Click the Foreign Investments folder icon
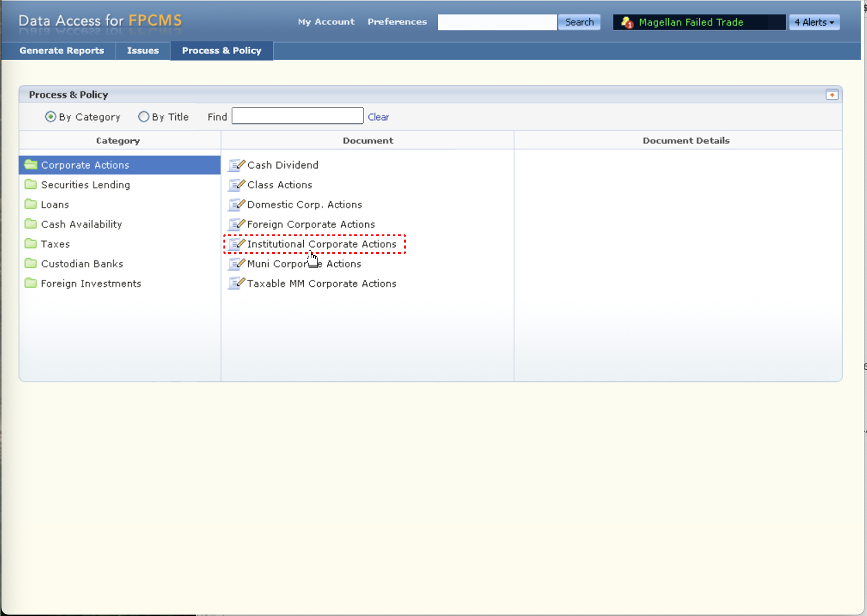Viewport: 867px width, 616px height. (31, 283)
